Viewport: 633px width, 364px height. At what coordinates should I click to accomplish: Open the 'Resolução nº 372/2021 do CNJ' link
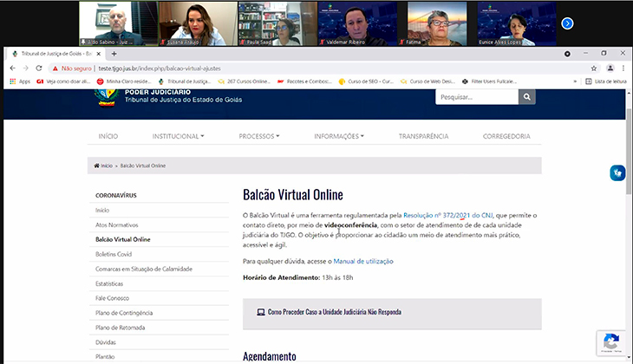coord(447,216)
